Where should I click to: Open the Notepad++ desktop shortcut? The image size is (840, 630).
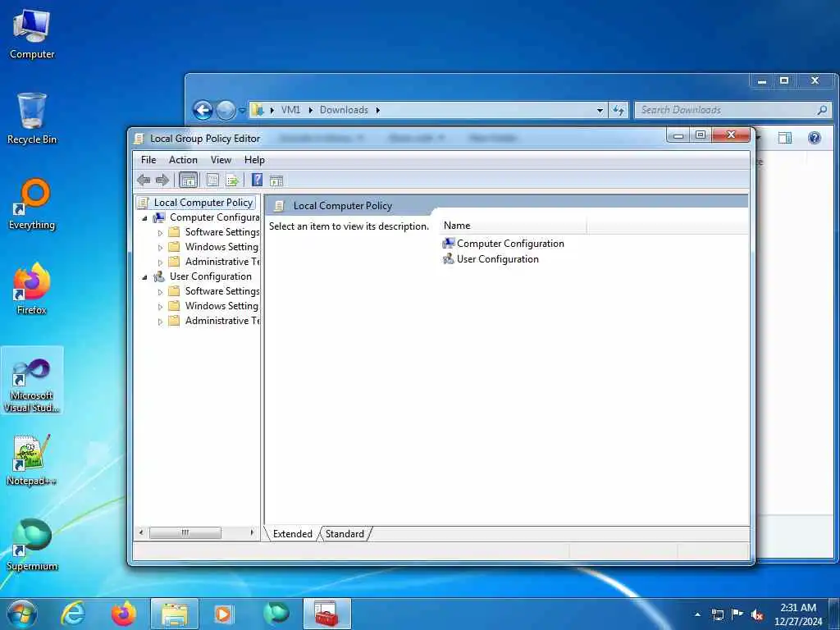(32, 459)
